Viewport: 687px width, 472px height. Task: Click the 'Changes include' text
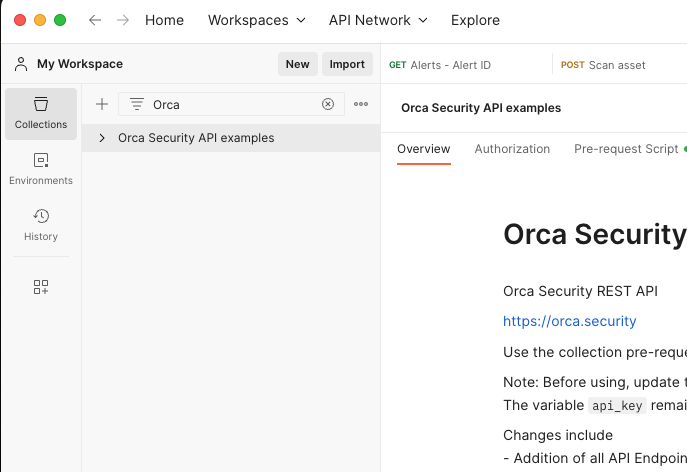pos(558,435)
